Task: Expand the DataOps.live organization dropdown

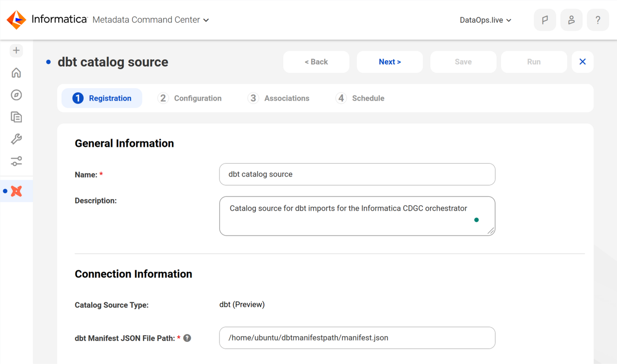Action: click(x=485, y=20)
